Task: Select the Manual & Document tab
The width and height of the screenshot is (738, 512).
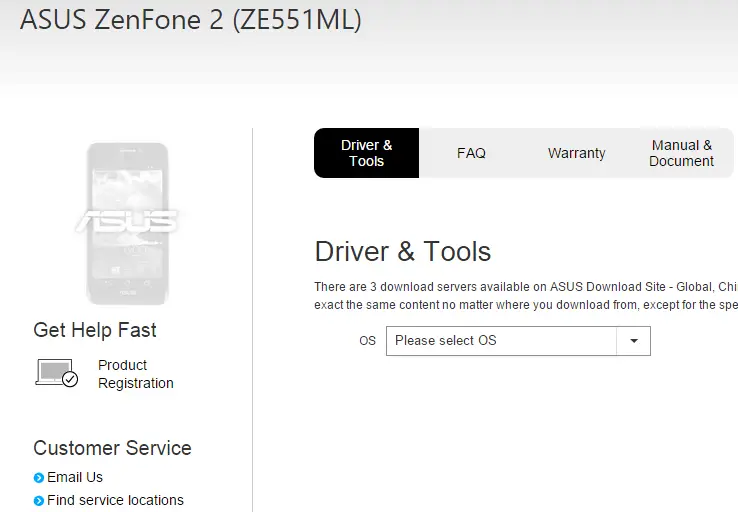Action: (681, 153)
